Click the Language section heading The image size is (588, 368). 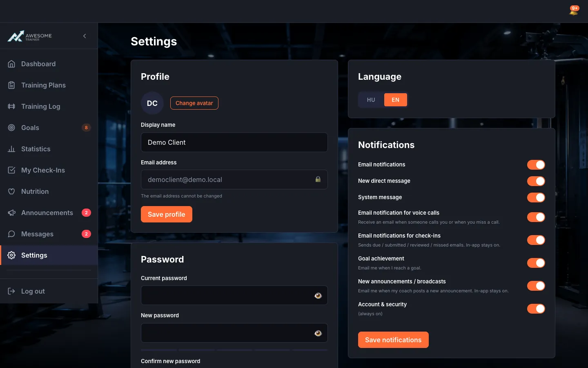[380, 76]
